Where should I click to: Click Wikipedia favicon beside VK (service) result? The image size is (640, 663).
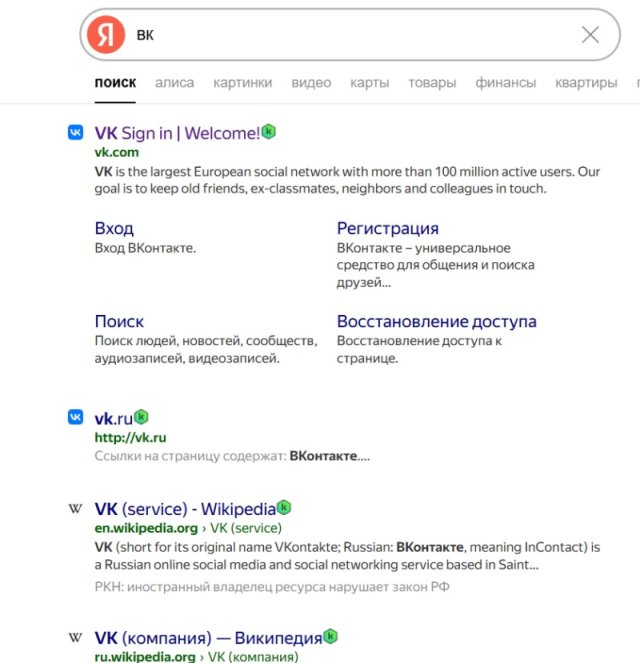[x=76, y=508]
